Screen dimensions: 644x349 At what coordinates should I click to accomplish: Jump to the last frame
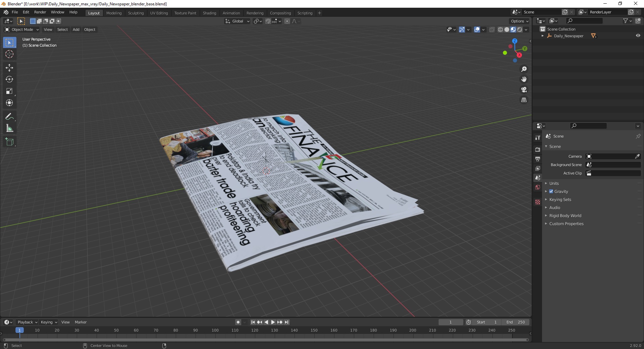pyautogui.click(x=286, y=322)
